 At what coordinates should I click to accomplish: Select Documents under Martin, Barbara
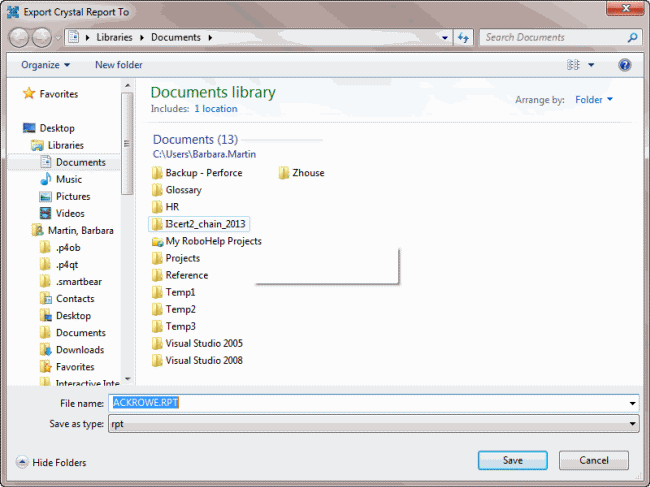81,332
